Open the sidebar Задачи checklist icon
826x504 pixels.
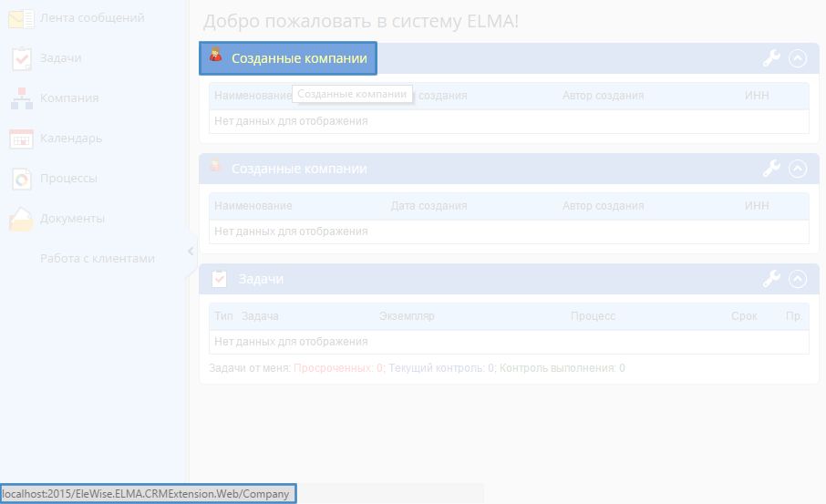[22, 58]
